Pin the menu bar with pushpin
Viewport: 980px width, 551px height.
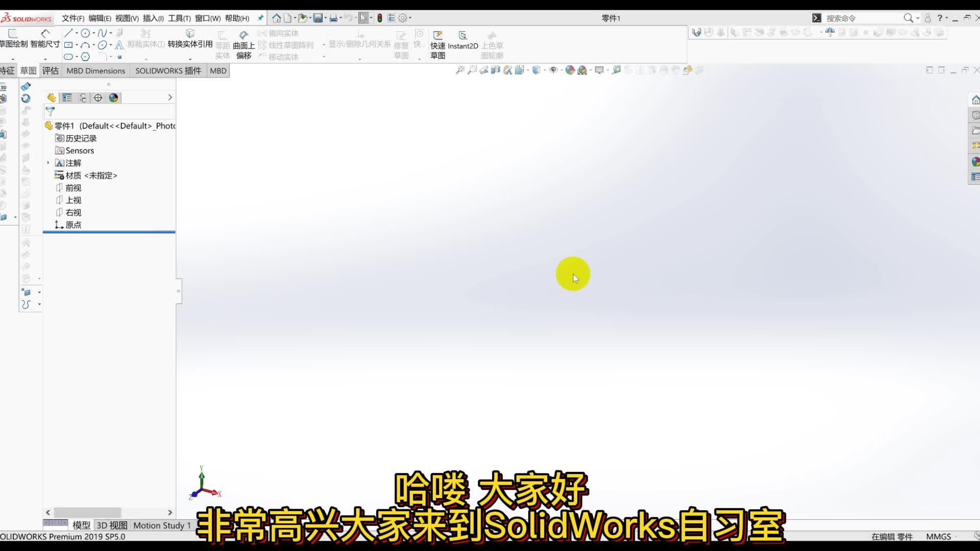point(260,18)
